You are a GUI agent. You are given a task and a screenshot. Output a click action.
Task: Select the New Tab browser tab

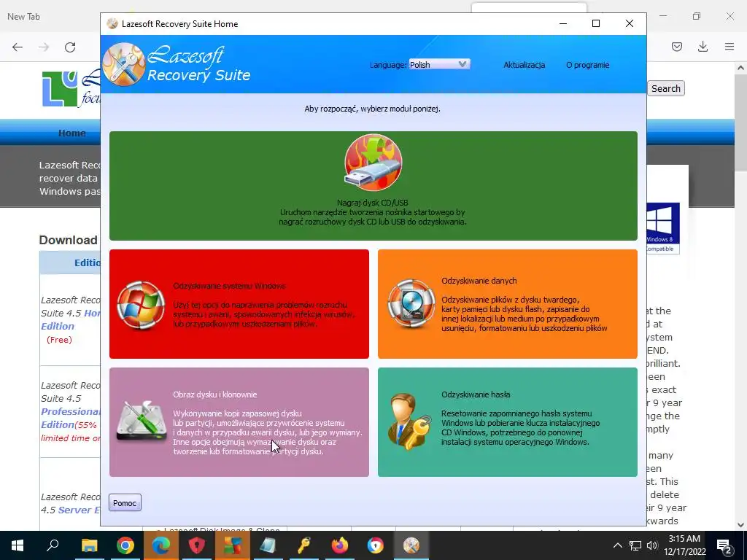(x=24, y=17)
